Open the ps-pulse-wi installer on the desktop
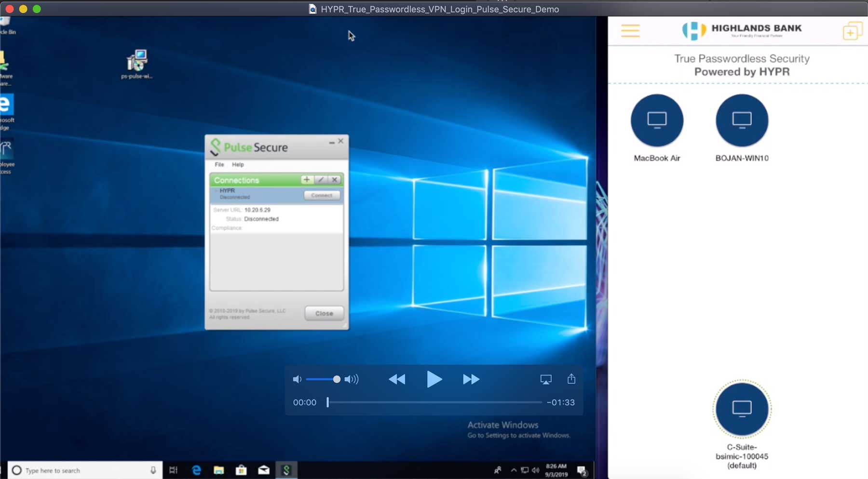868x479 pixels. coord(137,60)
